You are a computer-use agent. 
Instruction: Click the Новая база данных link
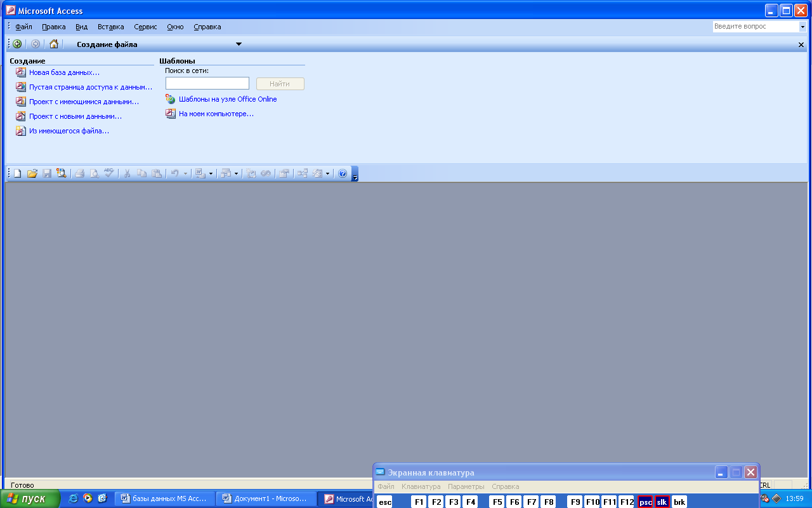click(64, 72)
